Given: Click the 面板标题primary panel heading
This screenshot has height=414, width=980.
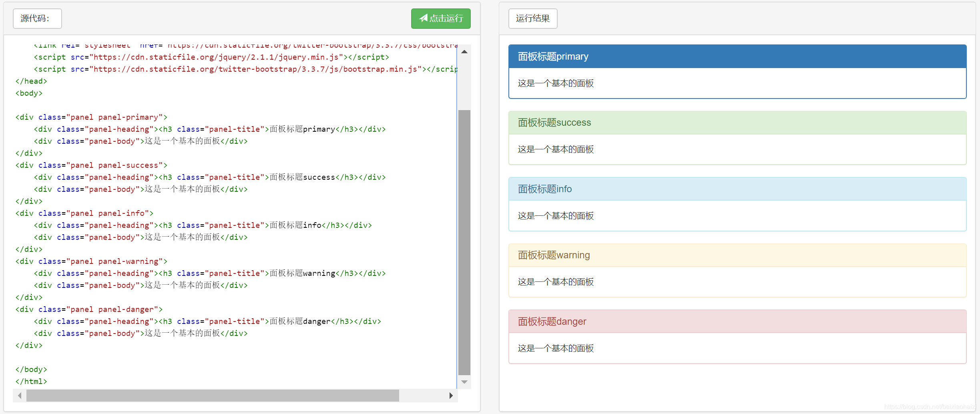Looking at the screenshot, I should [x=737, y=56].
